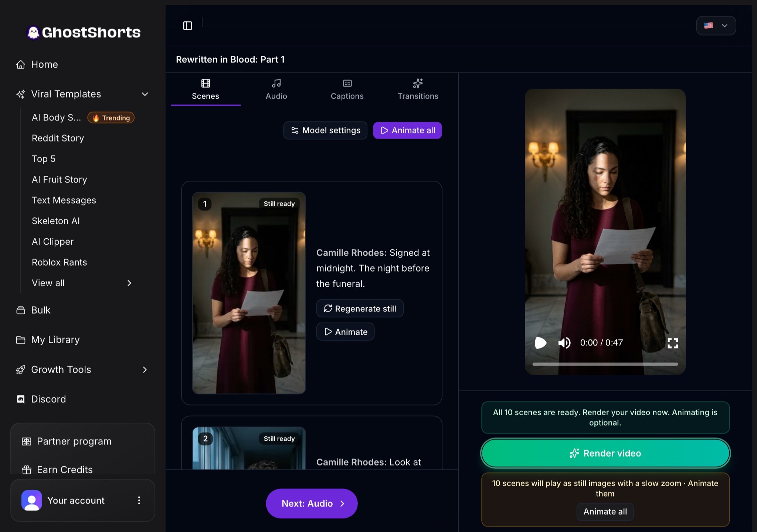Click scene 1 caption text about the funeral

tap(373, 268)
